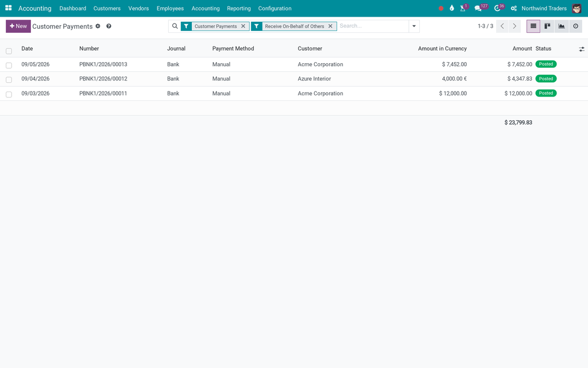Click funnel icon on Receive On-Behalf facet
Viewport: 588px width, 368px height.
point(257,26)
